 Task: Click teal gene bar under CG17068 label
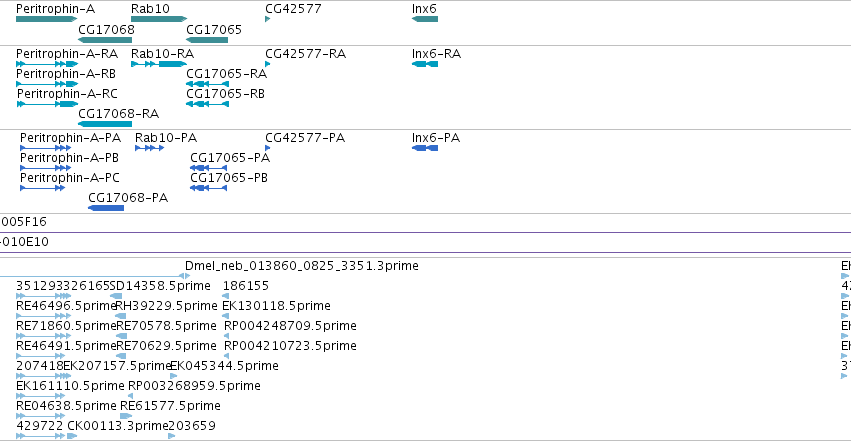click(x=105, y=40)
